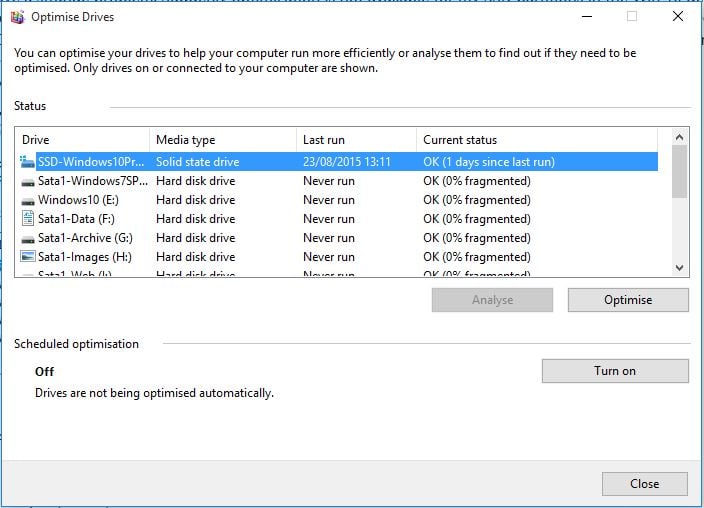
Task: Sort by the Last run column header
Action: [x=356, y=140]
